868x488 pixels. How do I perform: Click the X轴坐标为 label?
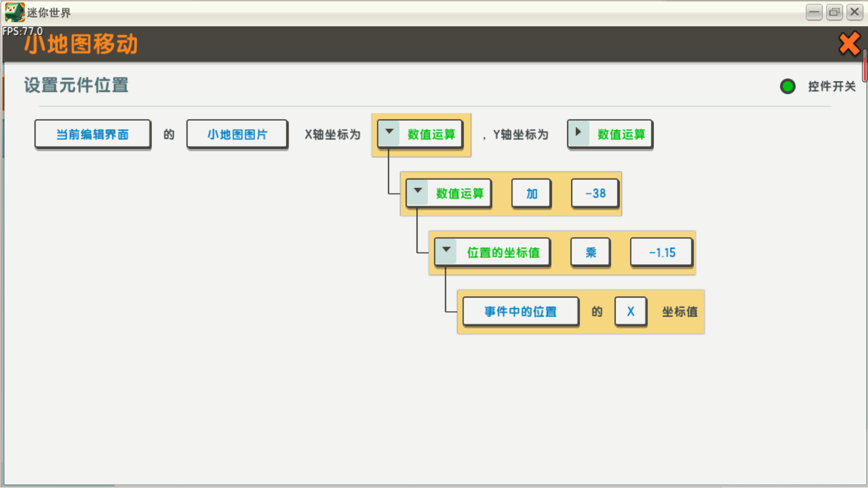(332, 134)
